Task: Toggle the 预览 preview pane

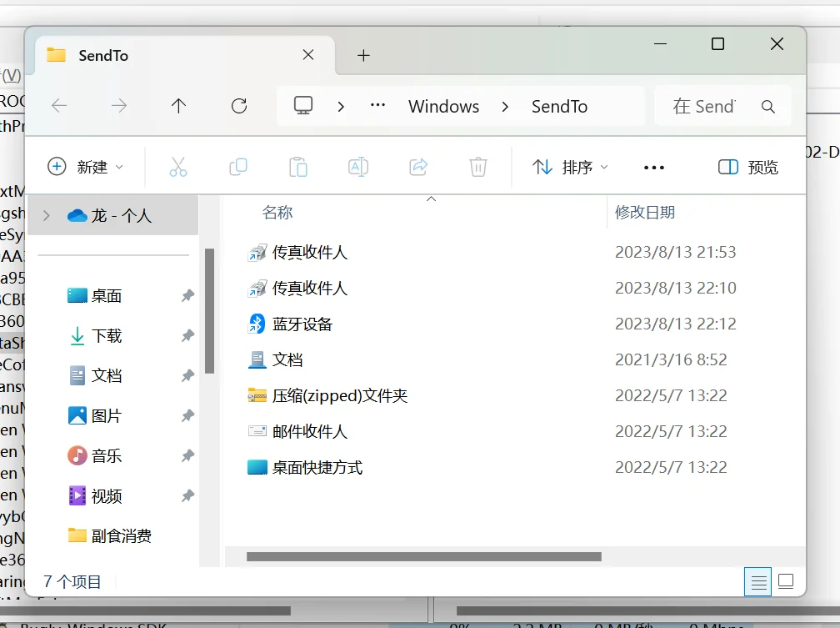Action: 747,168
